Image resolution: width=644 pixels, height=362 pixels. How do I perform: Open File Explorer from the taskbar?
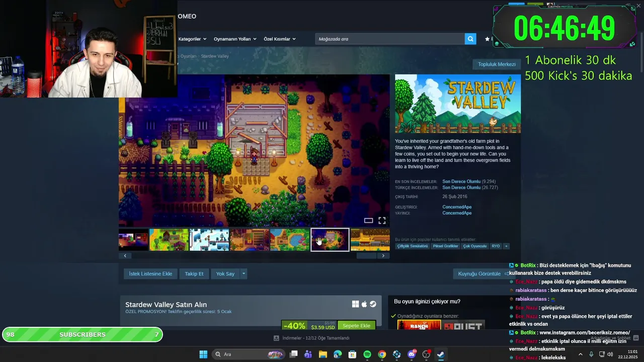click(323, 354)
